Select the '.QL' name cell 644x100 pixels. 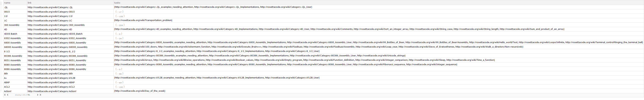(x=15, y=7)
